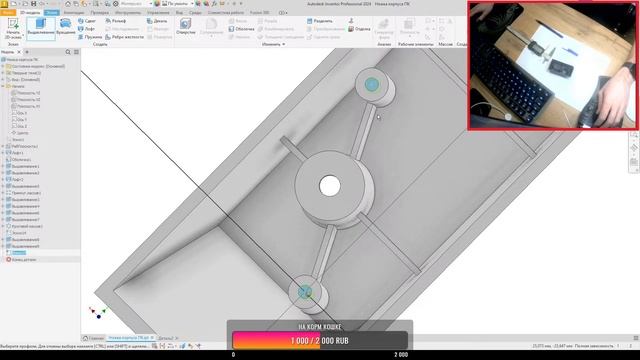Select the Выдавливание (Extrude) tool

click(x=41, y=28)
